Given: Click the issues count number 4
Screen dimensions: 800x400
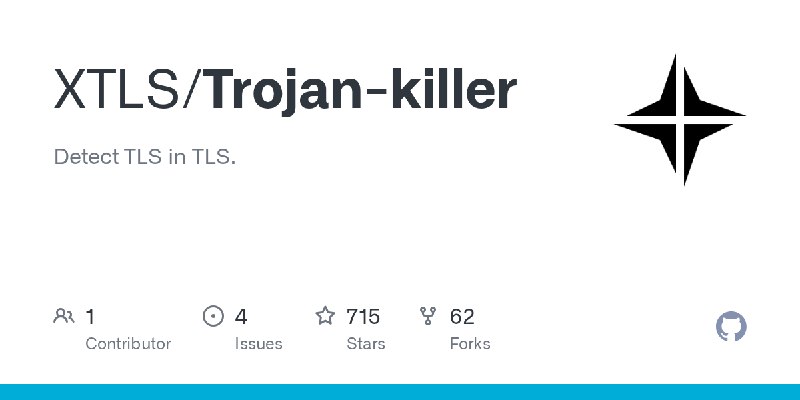Looking at the screenshot, I should coord(241,317).
